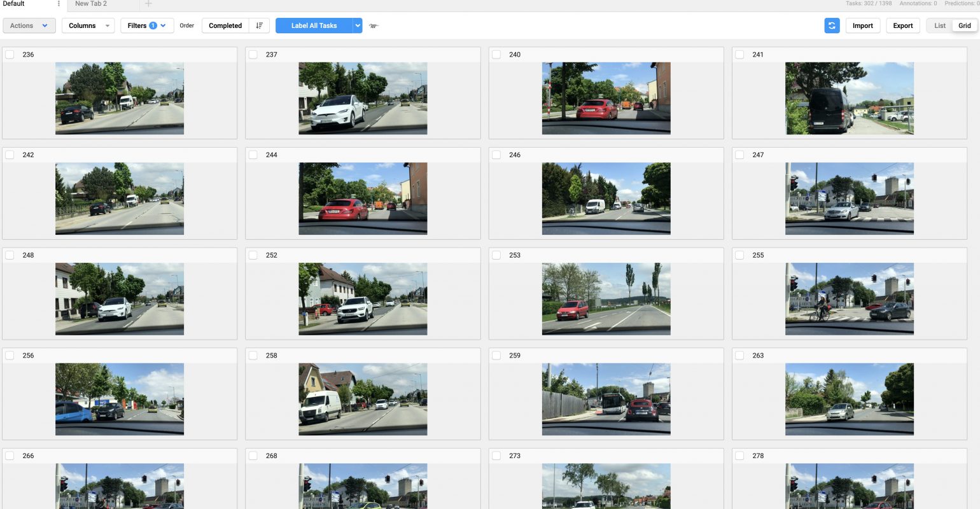This screenshot has width=980, height=509.
Task: Check the box next to task 252
Action: tap(253, 255)
